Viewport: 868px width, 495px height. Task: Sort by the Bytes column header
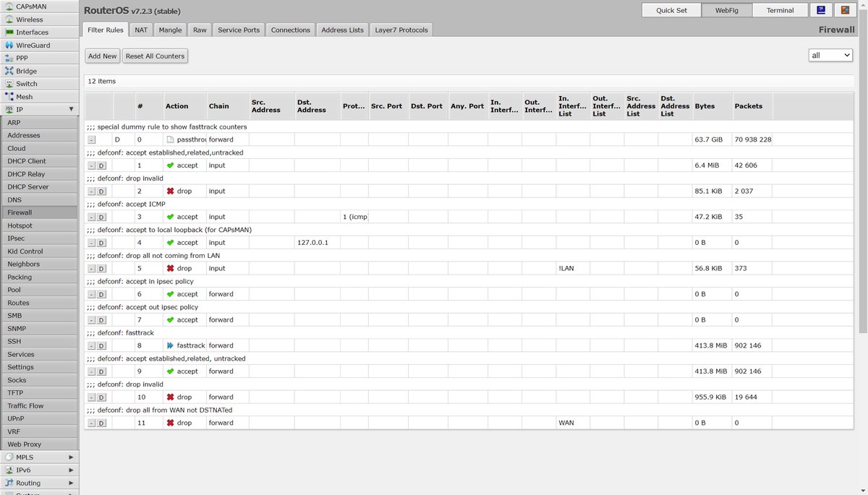tap(712, 106)
